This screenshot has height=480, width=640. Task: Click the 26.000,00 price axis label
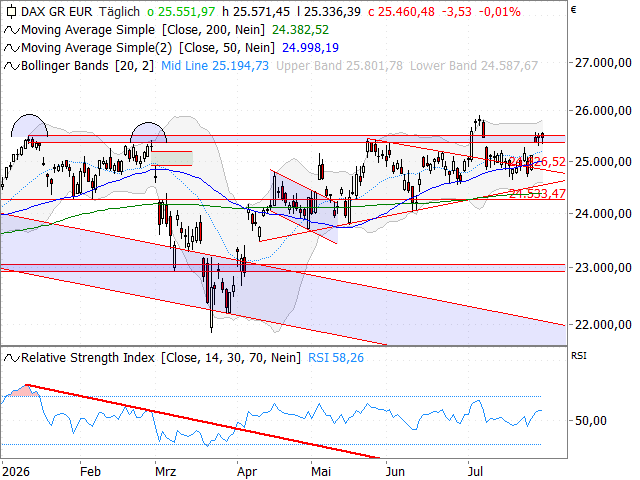tap(603, 111)
